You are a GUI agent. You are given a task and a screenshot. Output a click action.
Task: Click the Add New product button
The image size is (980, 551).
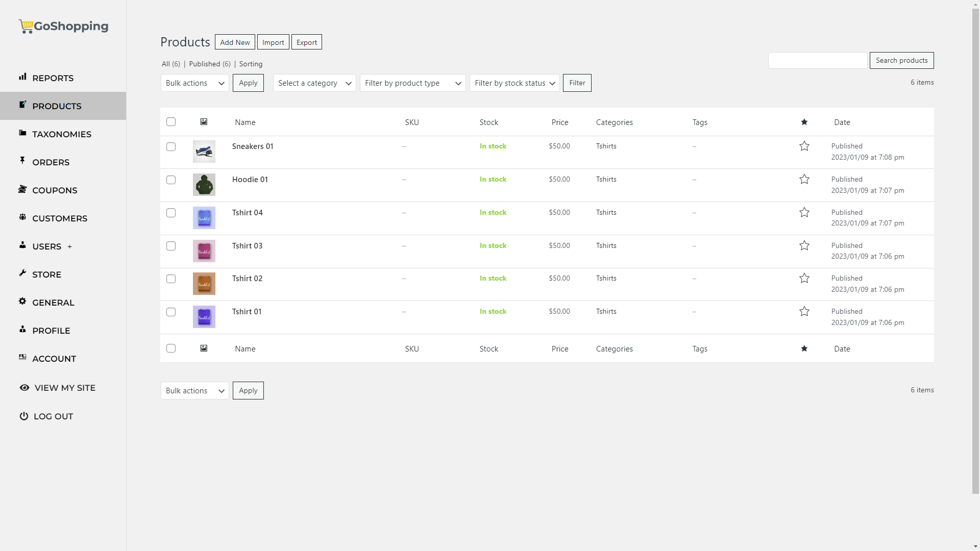point(235,42)
